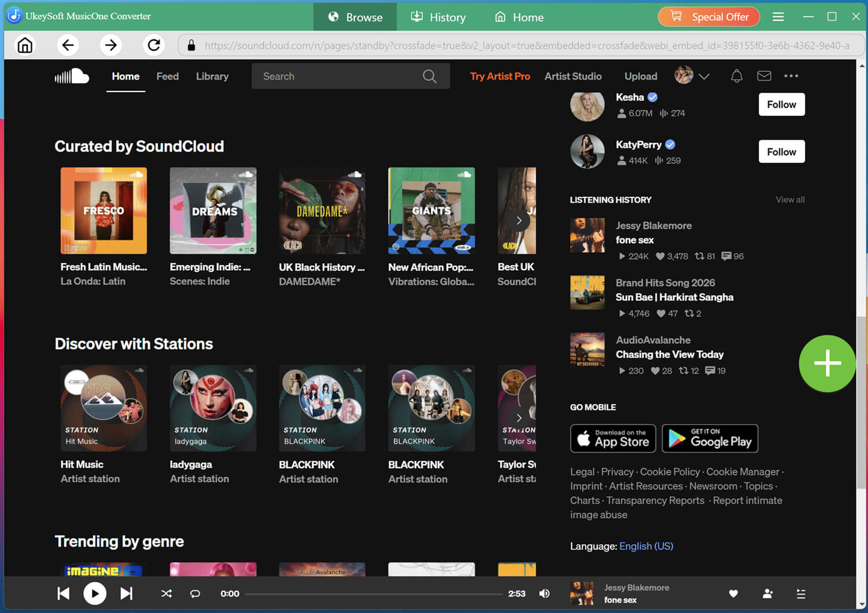Viewport: 868px width, 613px height.
Task: Open the Fresh Latin Music playlist cover
Action: (x=104, y=211)
